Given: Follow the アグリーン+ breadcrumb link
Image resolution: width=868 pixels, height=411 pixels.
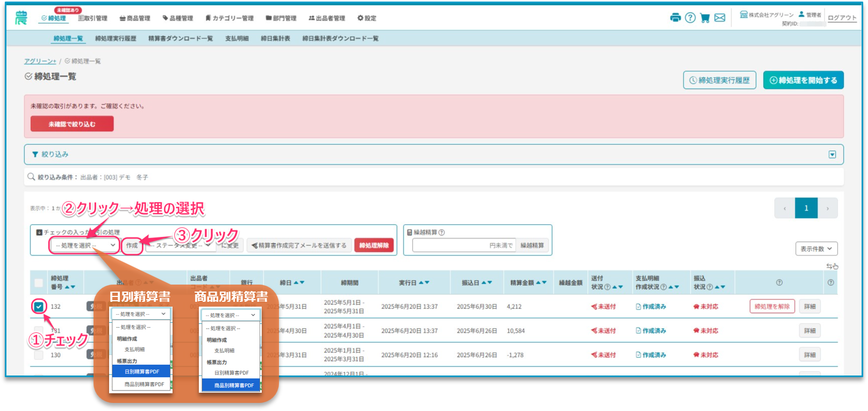Looking at the screenshot, I should (x=40, y=61).
